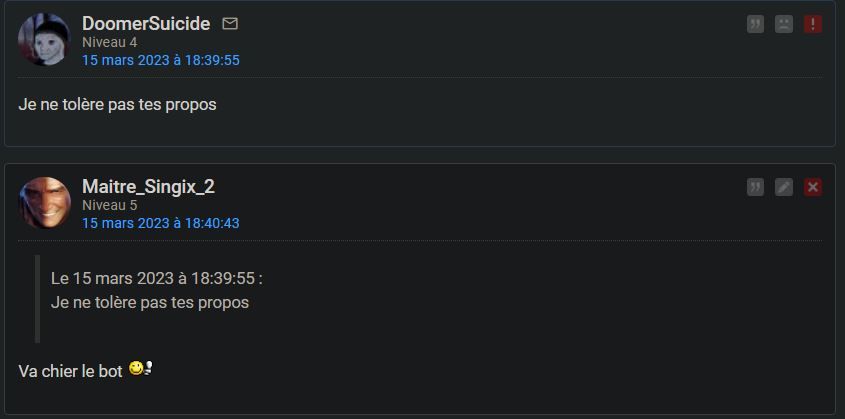Click the sad face icon on DoomerSuicide's post
845x419 pixels.
click(x=784, y=24)
